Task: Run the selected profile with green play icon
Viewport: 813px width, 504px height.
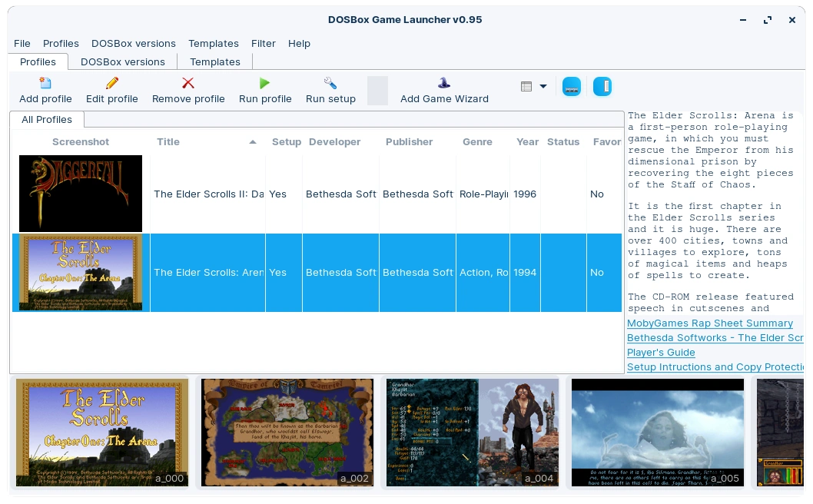Action: tap(265, 84)
